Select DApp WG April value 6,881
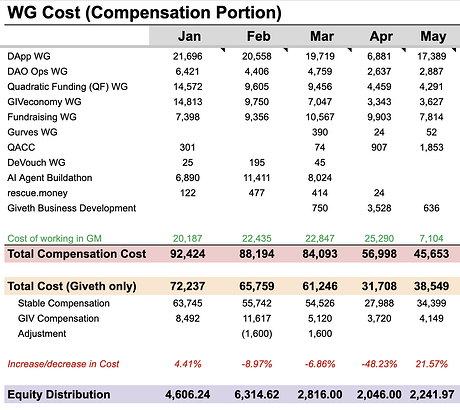 pos(379,56)
